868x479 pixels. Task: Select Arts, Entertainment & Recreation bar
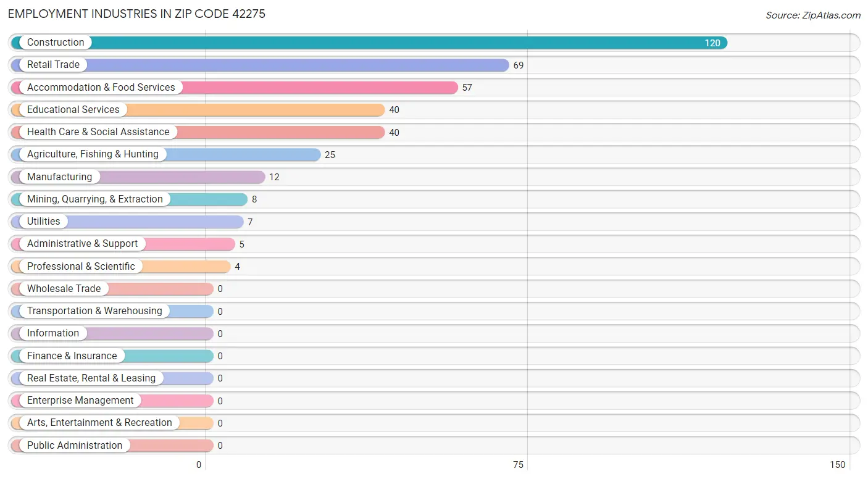click(112, 423)
